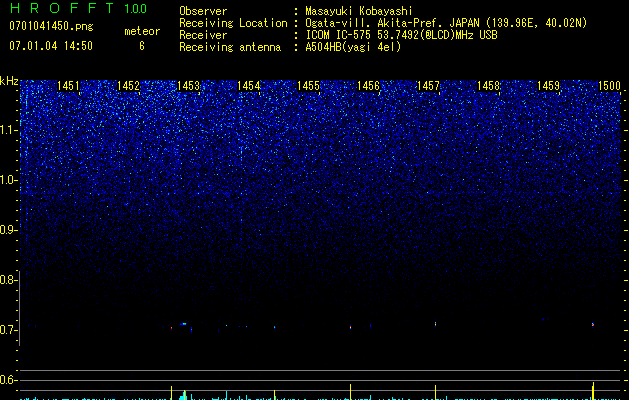
Task: Click the 1452 time marker
Action: click(x=128, y=86)
